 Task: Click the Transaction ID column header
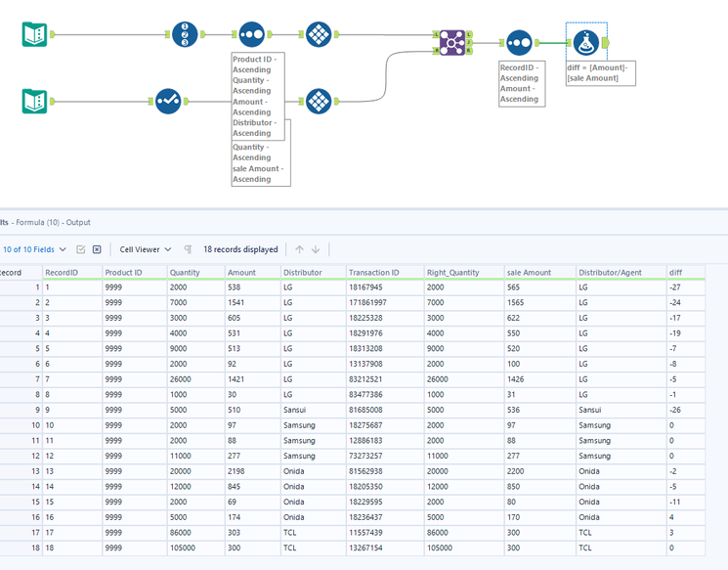click(385, 272)
